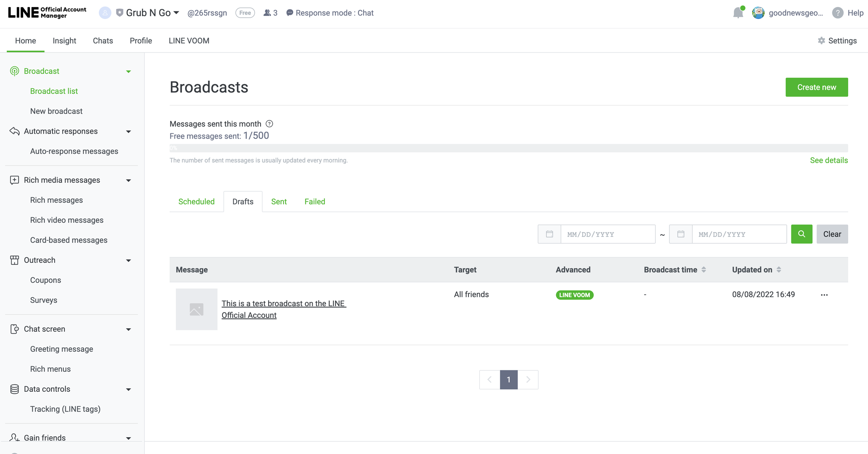Open Auto-response messages
The width and height of the screenshot is (868, 454).
coord(74,151)
